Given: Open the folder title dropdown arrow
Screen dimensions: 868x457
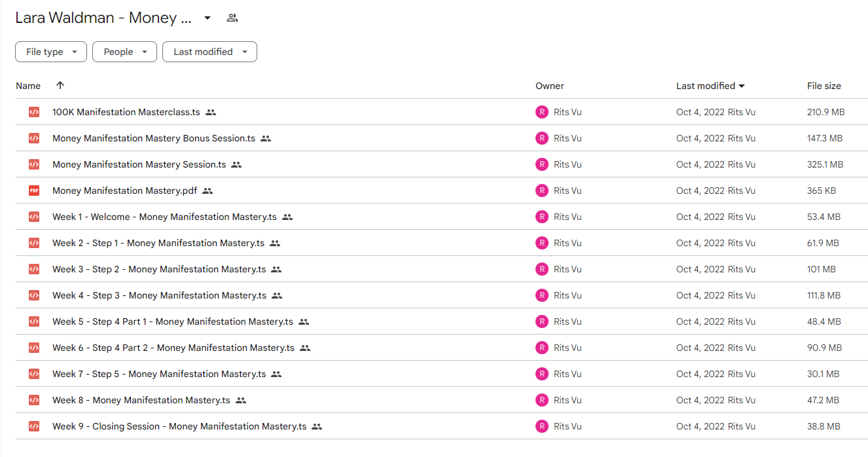Looking at the screenshot, I should pyautogui.click(x=208, y=18).
